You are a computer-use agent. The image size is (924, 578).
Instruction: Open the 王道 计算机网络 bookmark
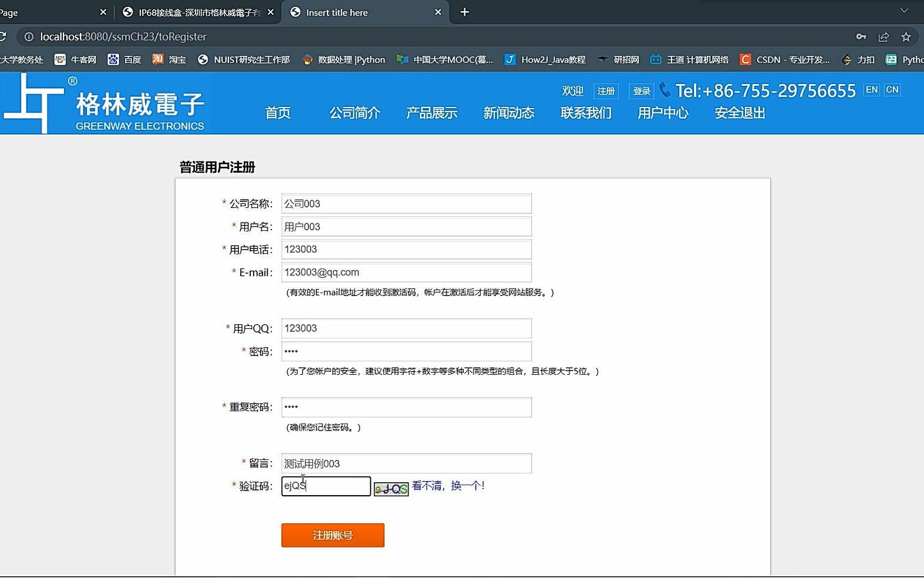pos(689,59)
